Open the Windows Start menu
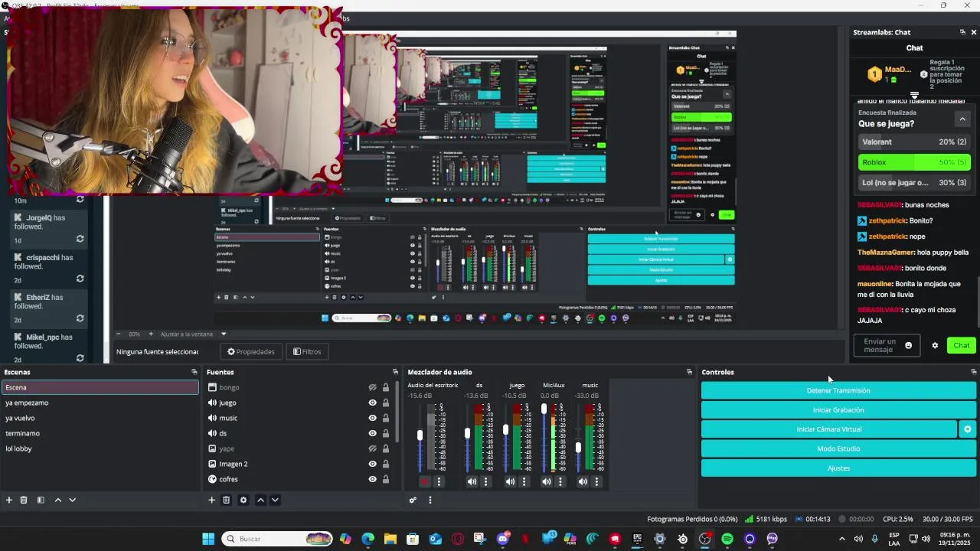The height and width of the screenshot is (551, 980). pos(208,539)
